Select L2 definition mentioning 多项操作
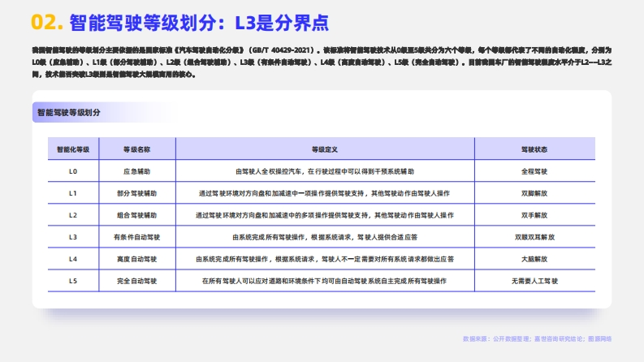 coord(325,215)
